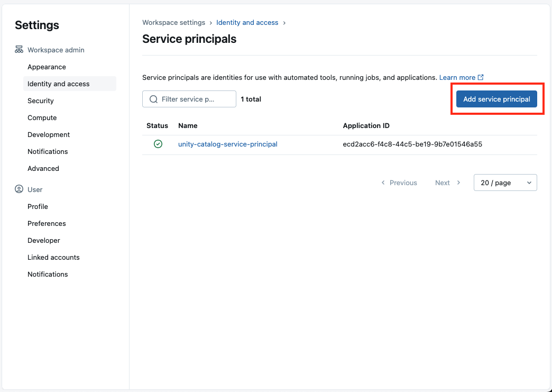
Task: Click the search magnifier in the filter field
Action: pos(153,99)
